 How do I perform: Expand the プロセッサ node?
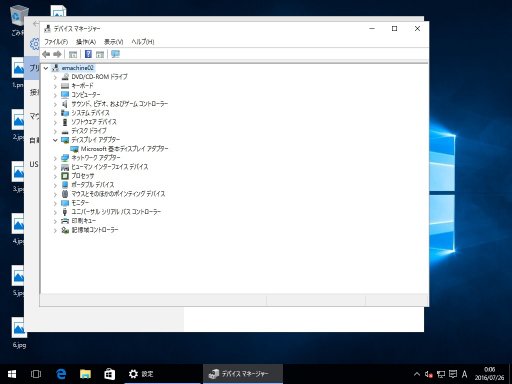tap(55, 176)
